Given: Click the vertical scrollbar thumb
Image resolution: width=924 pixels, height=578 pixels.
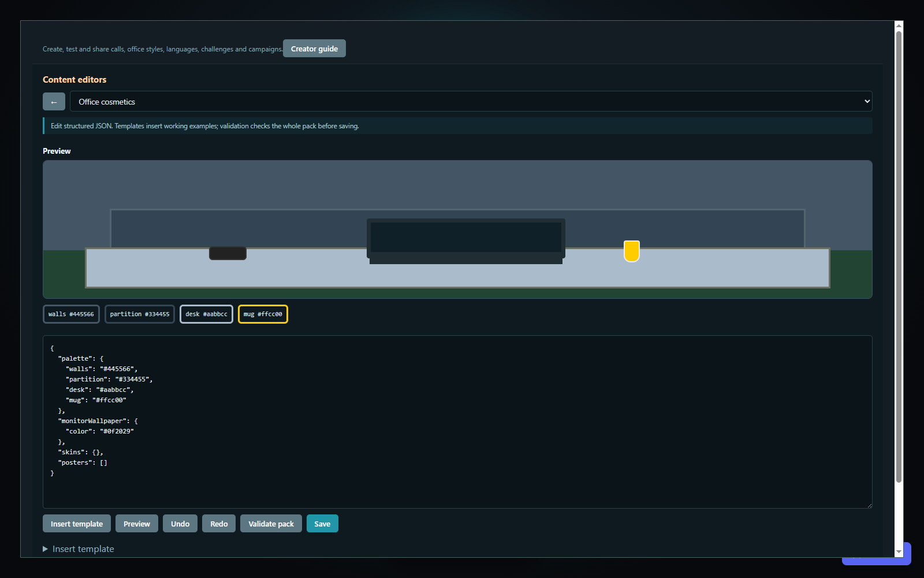Looking at the screenshot, I should coord(899,257).
